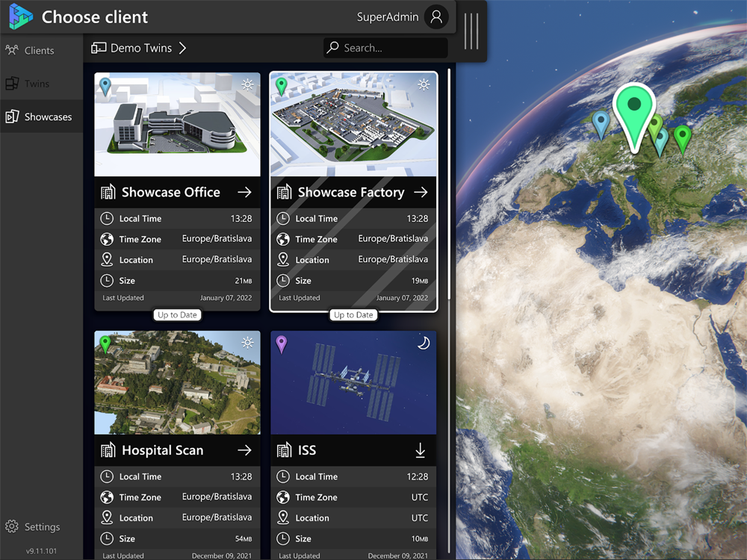Click the version label v9.11.101

(41, 551)
